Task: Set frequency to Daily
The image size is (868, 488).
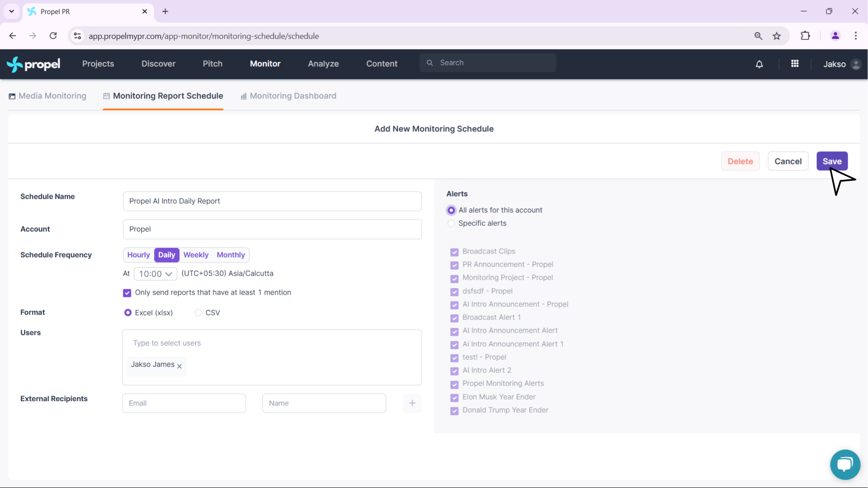Action: [167, 255]
